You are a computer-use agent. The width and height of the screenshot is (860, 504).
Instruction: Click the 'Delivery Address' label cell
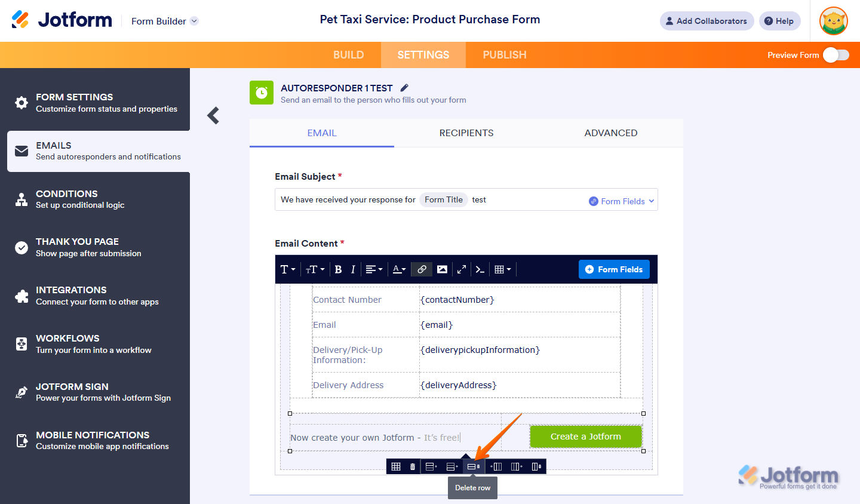[366, 385]
